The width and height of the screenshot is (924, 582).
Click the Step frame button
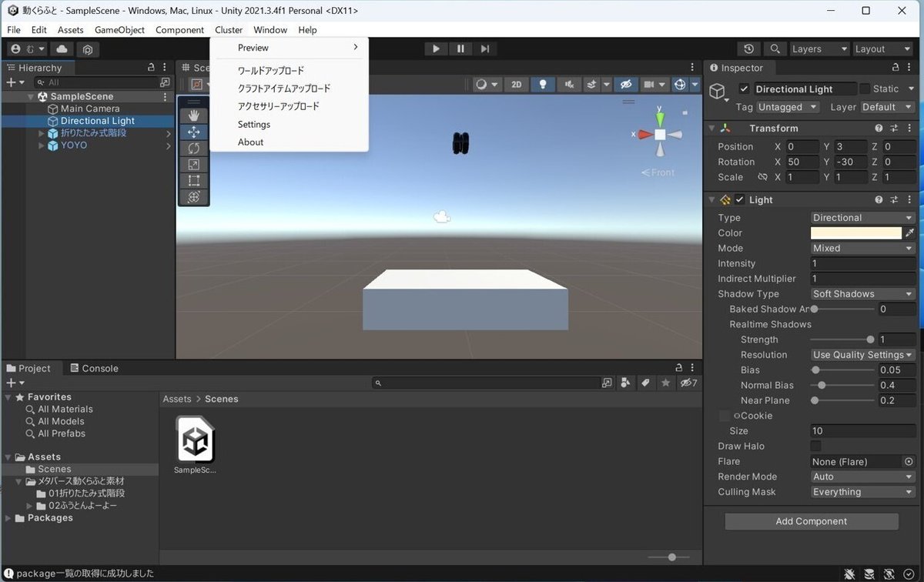point(484,48)
